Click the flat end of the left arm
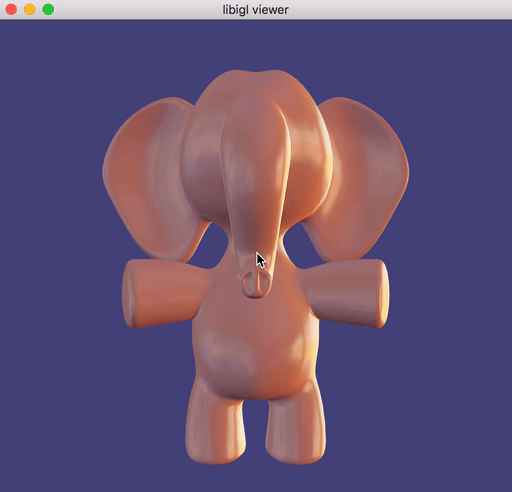 (127, 293)
